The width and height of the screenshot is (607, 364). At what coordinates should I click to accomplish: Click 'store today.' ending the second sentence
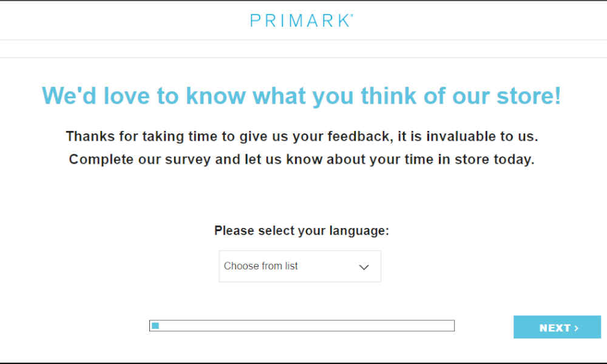point(494,160)
